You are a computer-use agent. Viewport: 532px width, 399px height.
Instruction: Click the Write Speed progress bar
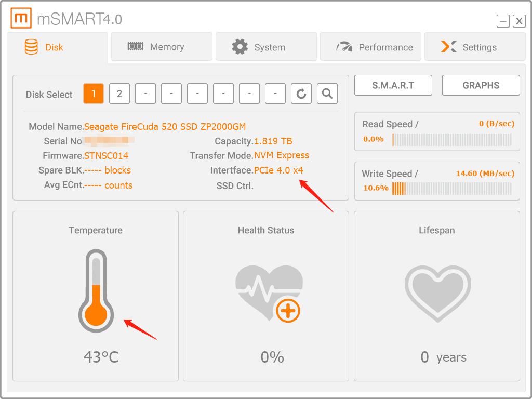[x=451, y=189]
